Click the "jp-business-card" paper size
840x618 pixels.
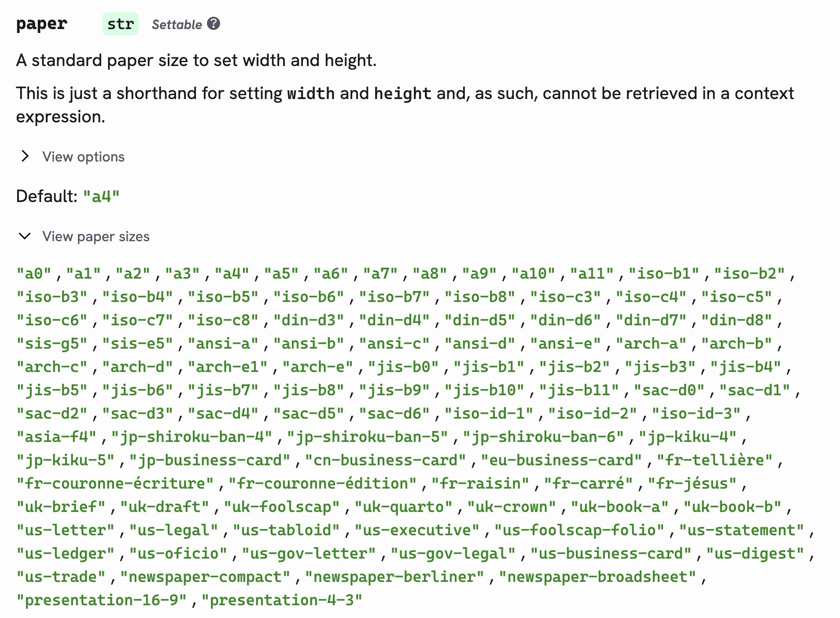tap(210, 460)
